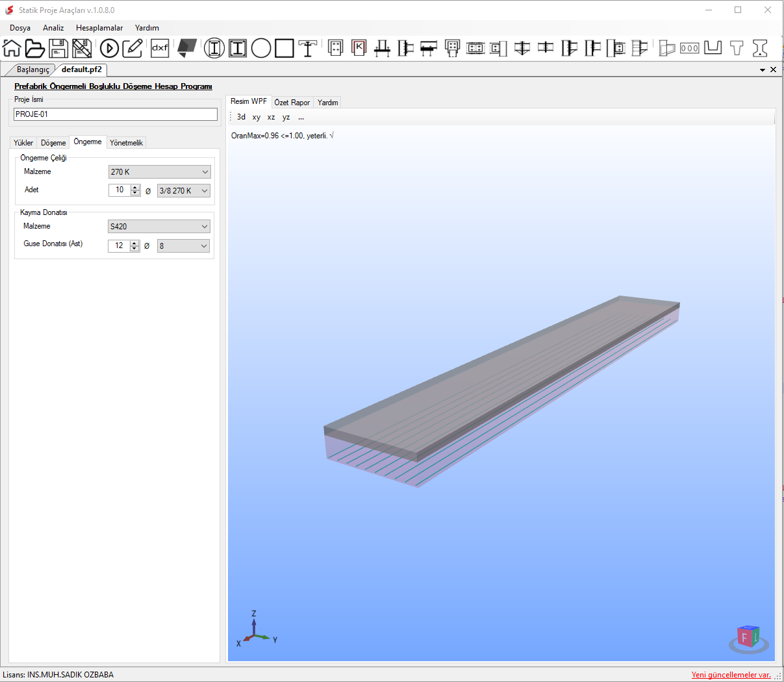
Task: Click the 'Prefabrik Öngermeli Boşluklu Döşeme Hesap Programı' title
Action: pyautogui.click(x=113, y=86)
